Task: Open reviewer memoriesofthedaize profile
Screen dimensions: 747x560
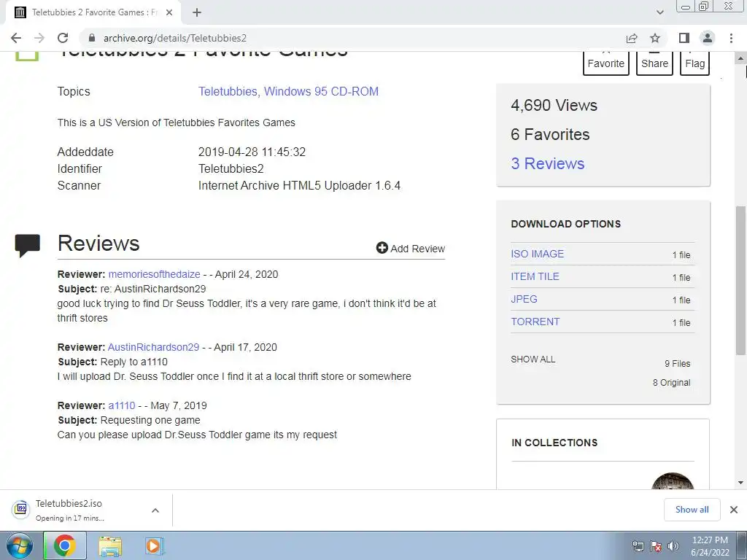Action: (x=155, y=274)
